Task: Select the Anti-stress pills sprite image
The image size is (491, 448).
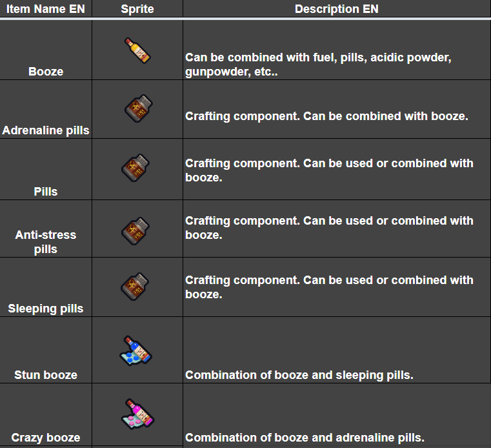Action: pos(137,227)
